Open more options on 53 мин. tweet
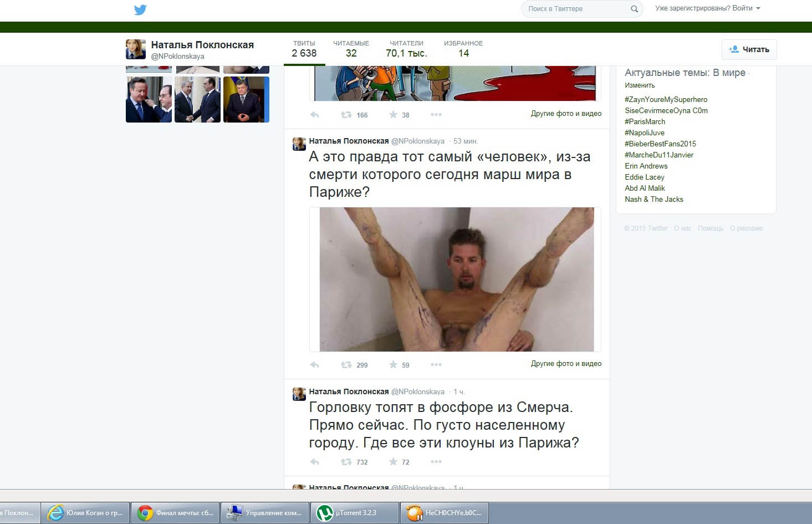This screenshot has width=812, height=524. pos(436,364)
